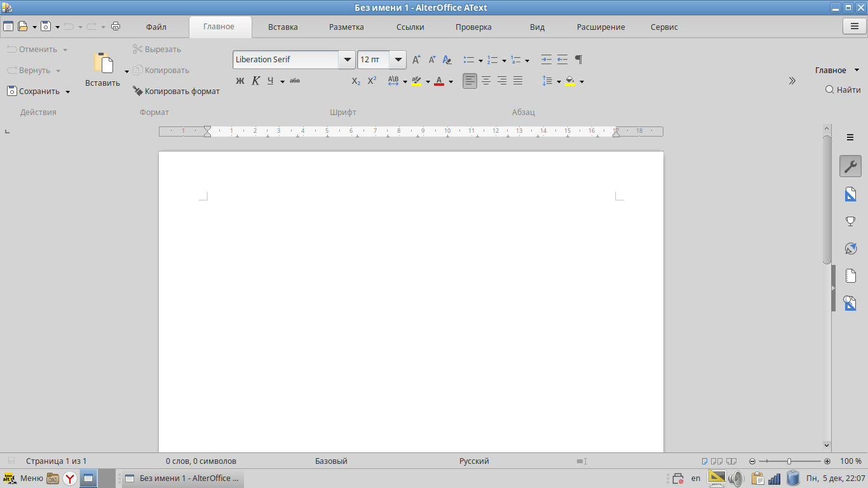868x488 pixels.
Task: Clear direct formatting
Action: click(x=447, y=60)
